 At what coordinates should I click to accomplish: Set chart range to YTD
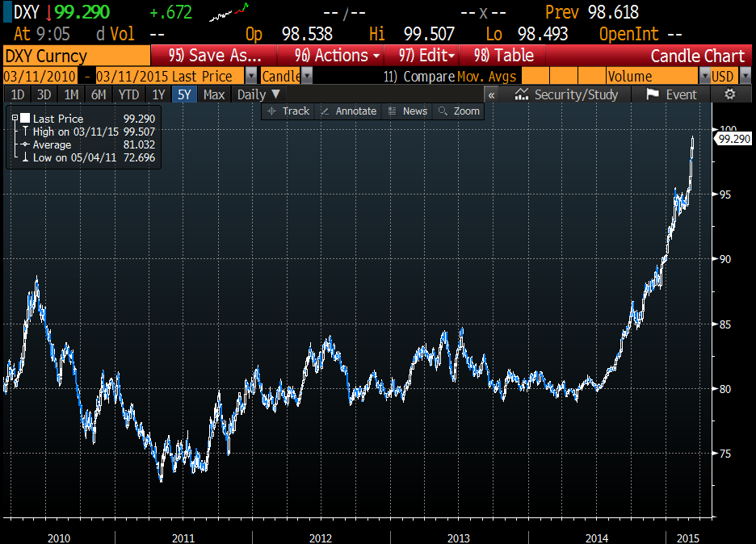click(x=128, y=94)
